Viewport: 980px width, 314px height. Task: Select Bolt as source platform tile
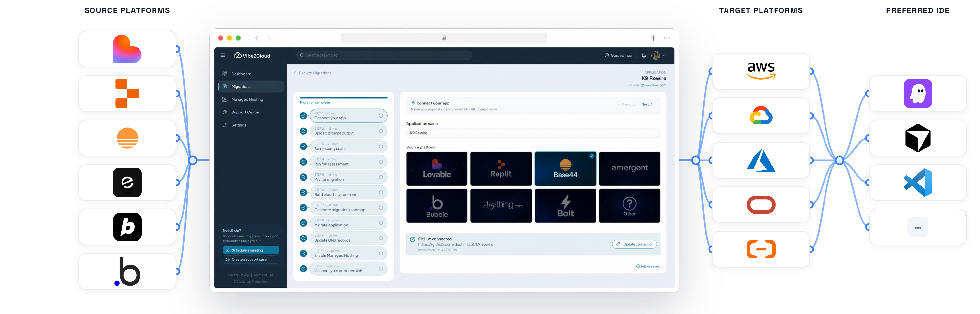pyautogui.click(x=565, y=206)
